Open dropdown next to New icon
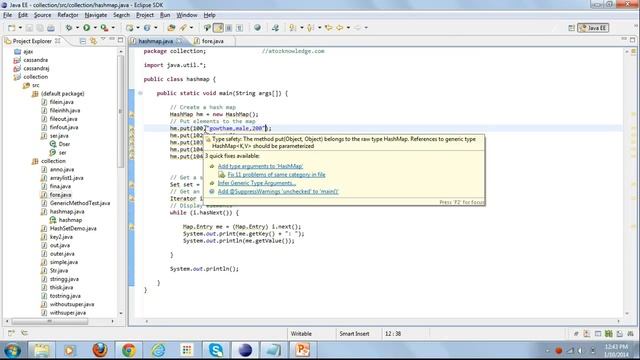 20,28
